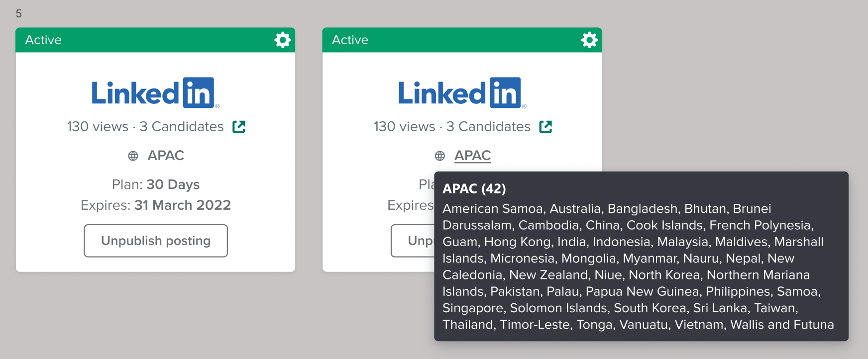Click external link icon on right card

coord(545,127)
